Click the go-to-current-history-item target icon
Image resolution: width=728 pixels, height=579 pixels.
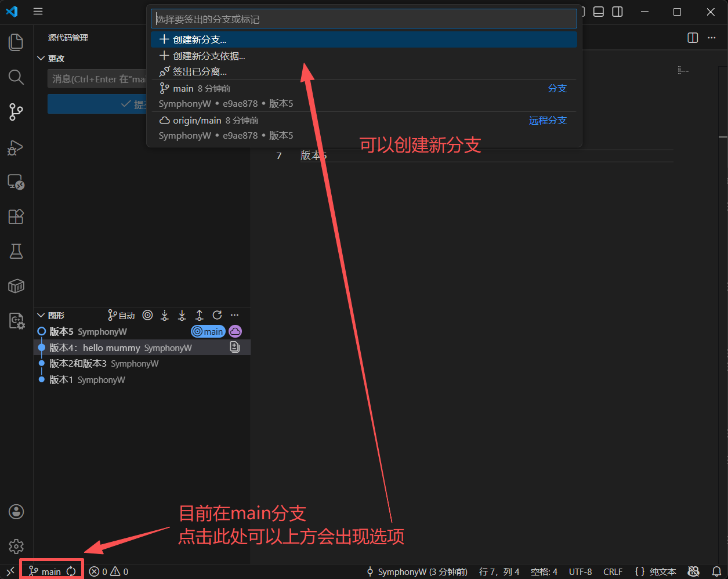coord(148,315)
